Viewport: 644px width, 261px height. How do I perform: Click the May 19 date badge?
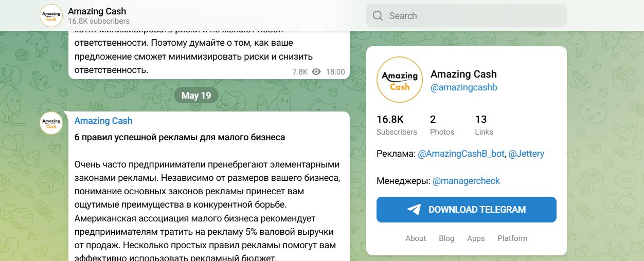click(196, 96)
